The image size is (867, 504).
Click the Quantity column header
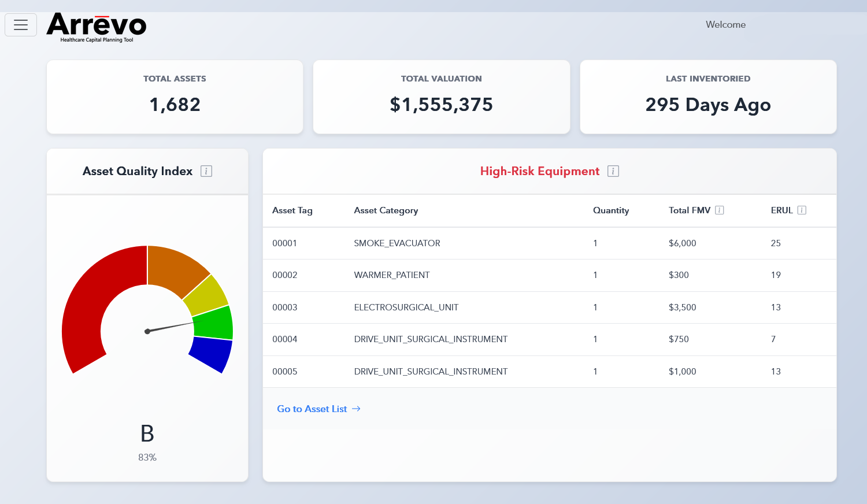[611, 210]
